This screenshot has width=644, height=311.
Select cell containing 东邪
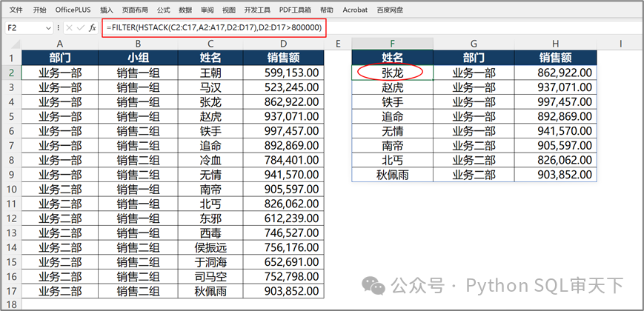[x=210, y=218]
